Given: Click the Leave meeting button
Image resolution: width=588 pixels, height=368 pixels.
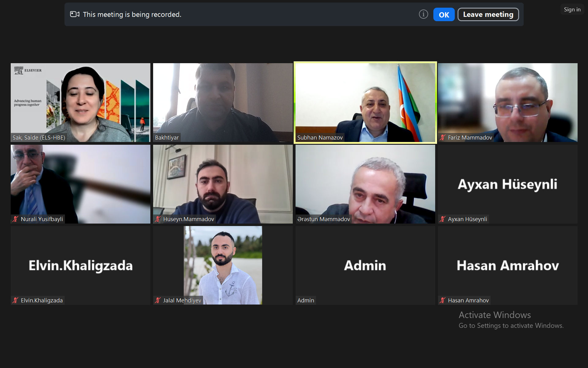Looking at the screenshot, I should point(488,14).
